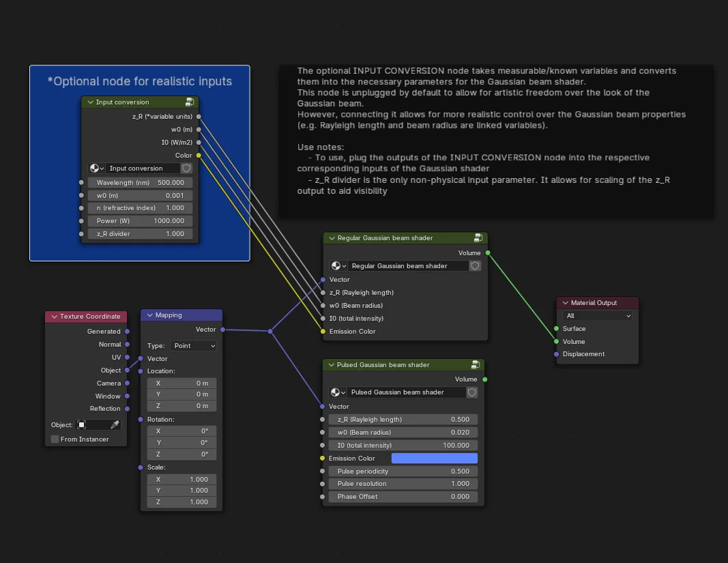Collapse the Texture Coordinate node
The image size is (728, 563).
[x=53, y=317]
